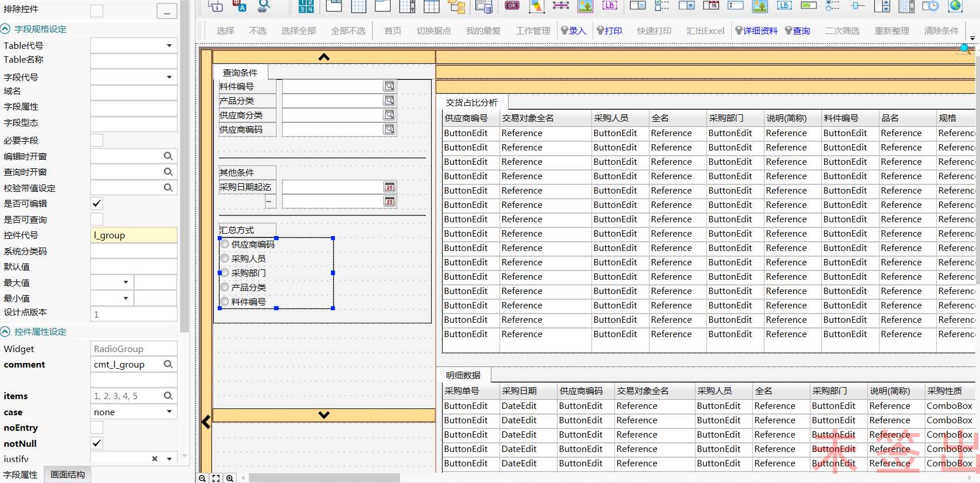Open lookup for 供应商编码 query field
Screen dimensions: 980x483
click(x=390, y=129)
